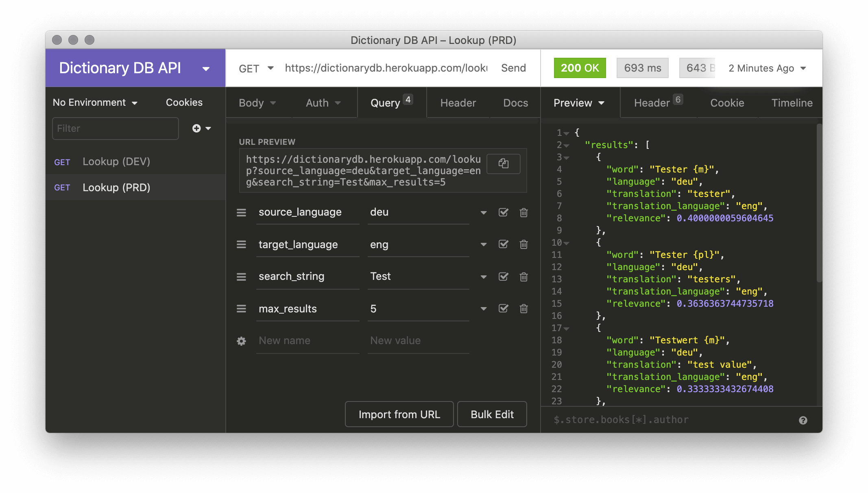
Task: Switch to the Auth tab
Action: tap(323, 103)
